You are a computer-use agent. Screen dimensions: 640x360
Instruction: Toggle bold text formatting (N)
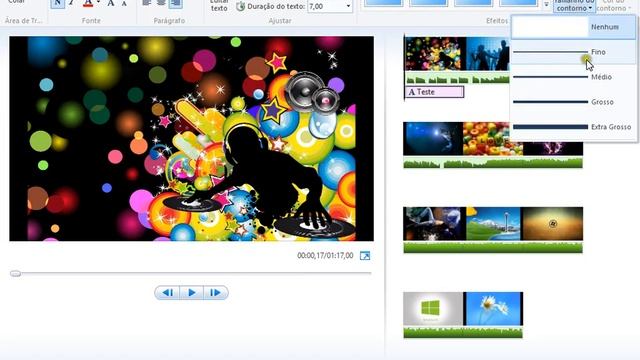point(57,4)
